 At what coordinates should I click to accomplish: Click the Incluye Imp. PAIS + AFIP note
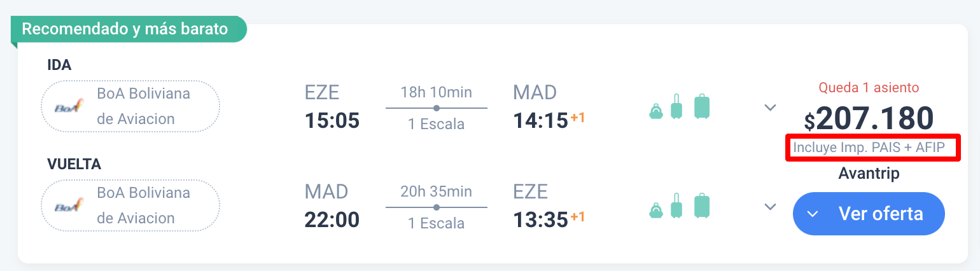tap(869, 148)
